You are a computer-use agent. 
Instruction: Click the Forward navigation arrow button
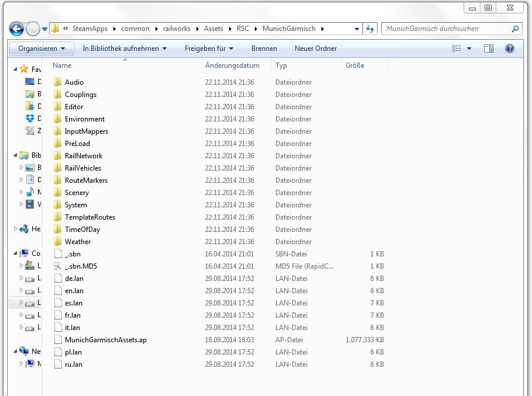pos(33,29)
